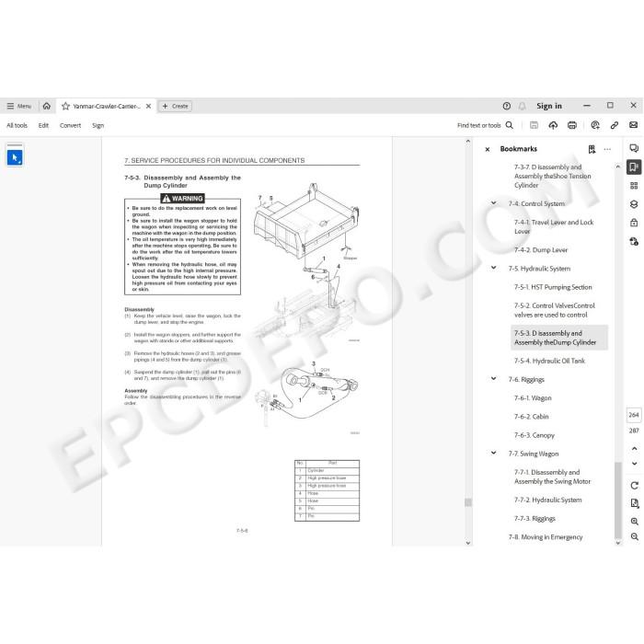Click the zoom in magnifier icon
Viewport: 644px width, 644px height.
[x=634, y=522]
